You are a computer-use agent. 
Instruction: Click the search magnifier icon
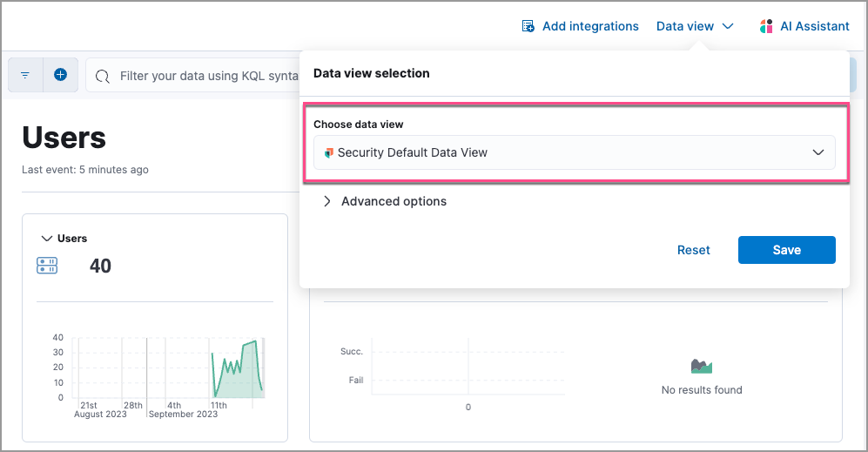(103, 77)
